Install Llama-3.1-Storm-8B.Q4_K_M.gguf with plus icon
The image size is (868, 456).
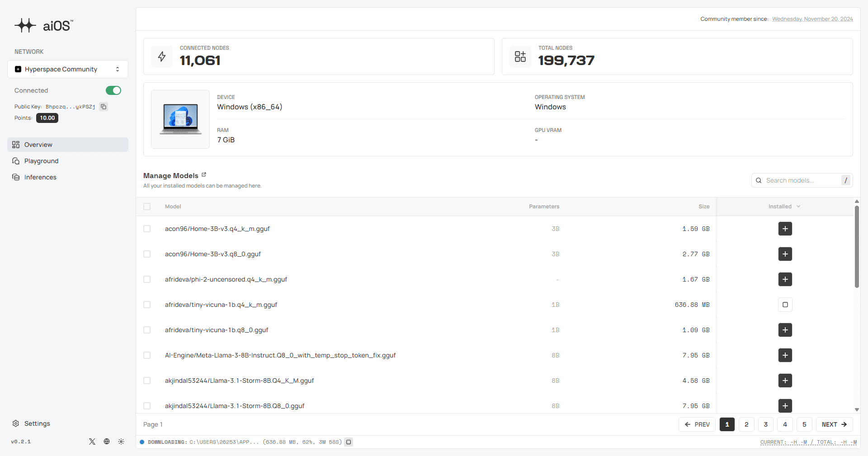tap(785, 381)
